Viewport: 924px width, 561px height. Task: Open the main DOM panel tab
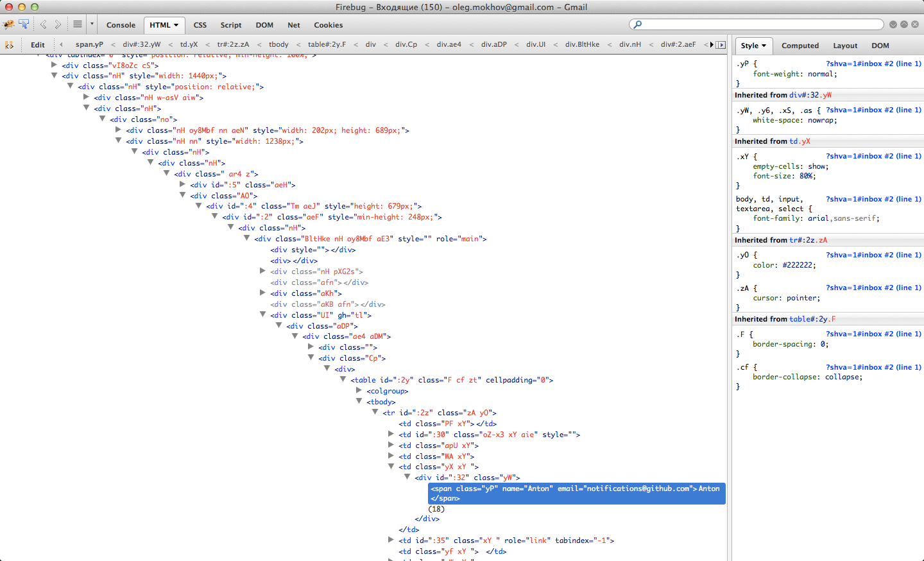pos(264,25)
